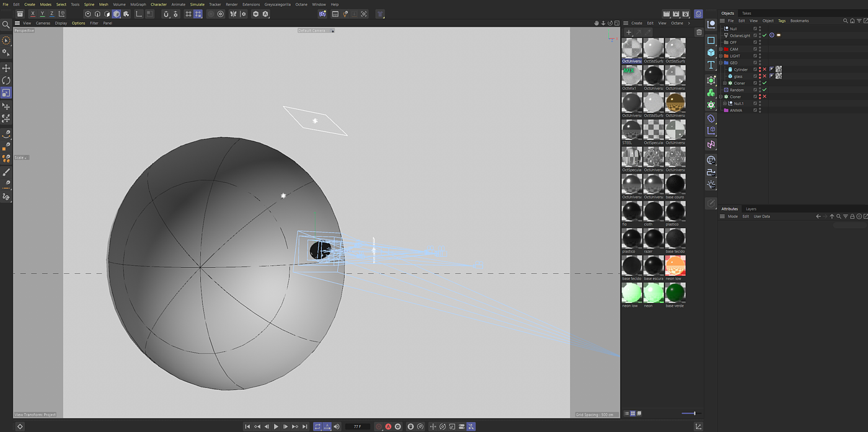868x432 pixels.
Task: Disable the Random effector green checkmark
Action: click(x=764, y=90)
